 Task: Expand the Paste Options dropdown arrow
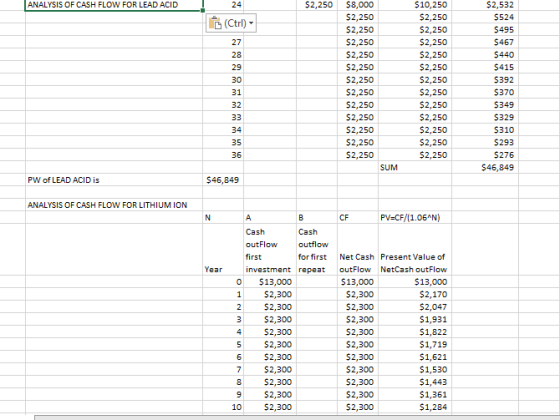(251, 23)
